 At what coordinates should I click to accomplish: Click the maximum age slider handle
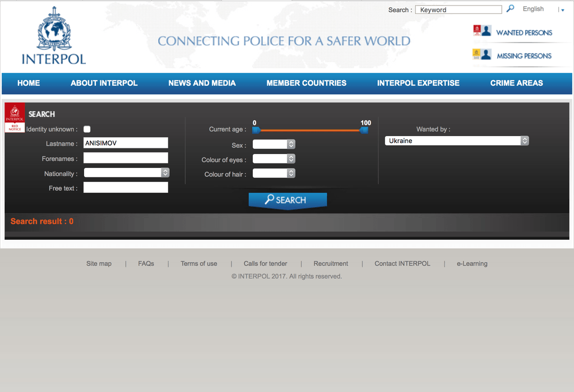click(364, 130)
